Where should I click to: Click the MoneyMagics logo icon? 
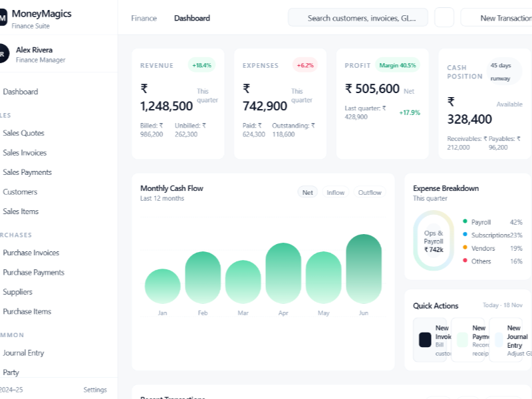[3, 19]
